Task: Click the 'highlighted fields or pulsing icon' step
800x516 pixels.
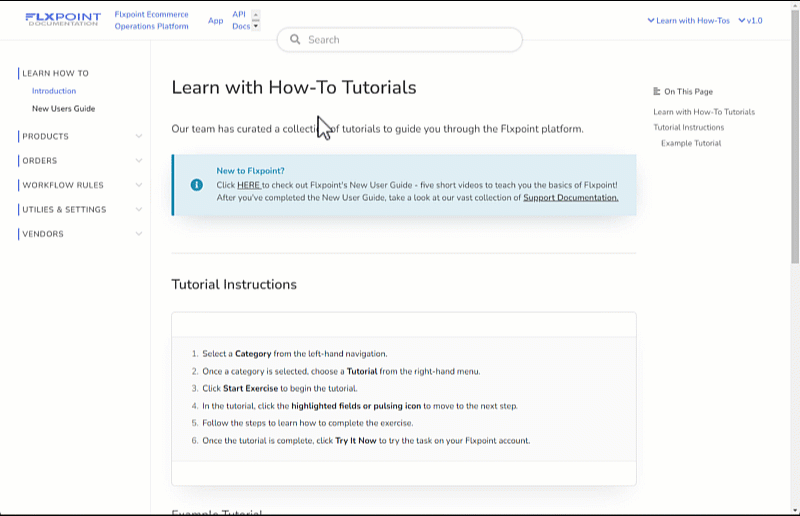Action: (x=360, y=406)
